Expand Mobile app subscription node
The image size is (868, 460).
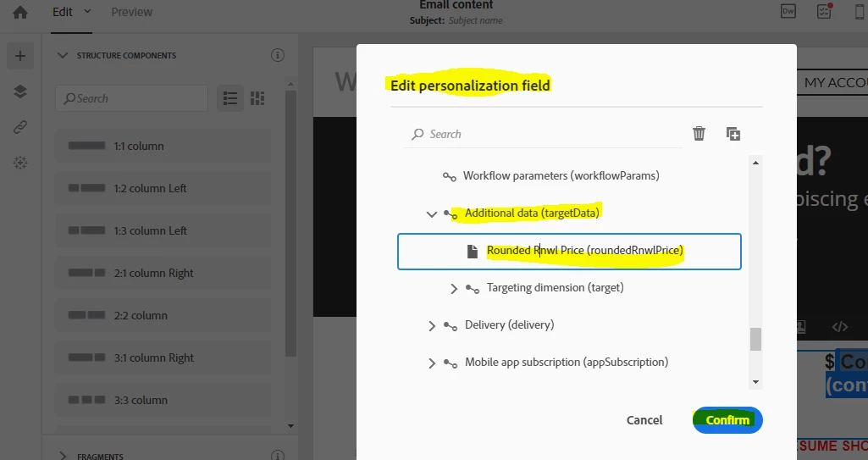pos(432,363)
